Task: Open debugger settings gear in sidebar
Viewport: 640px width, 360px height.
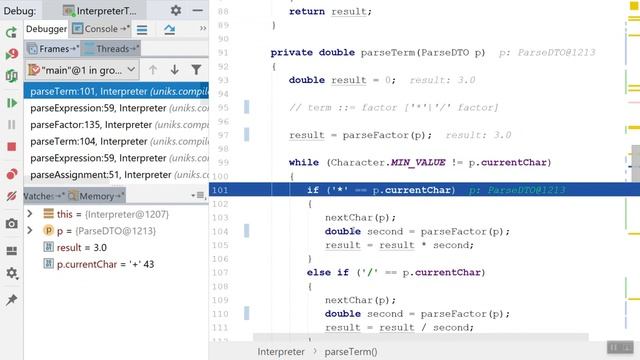Action: 11,273
